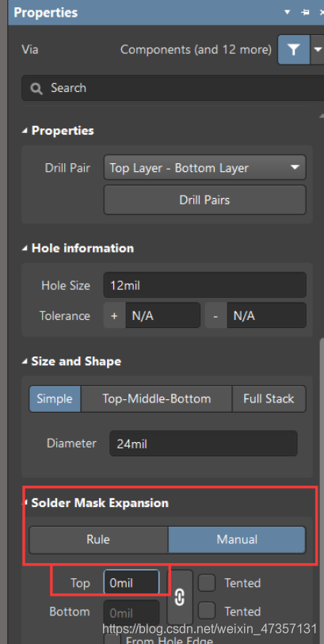The height and width of the screenshot is (644, 324).
Task: Open the Drill Pair dropdown
Action: click(205, 168)
